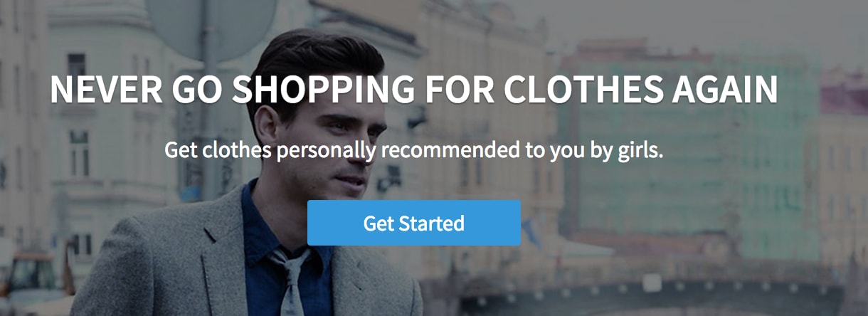Click the blue Get Started button
Image resolution: width=868 pixels, height=316 pixels.
tap(414, 223)
